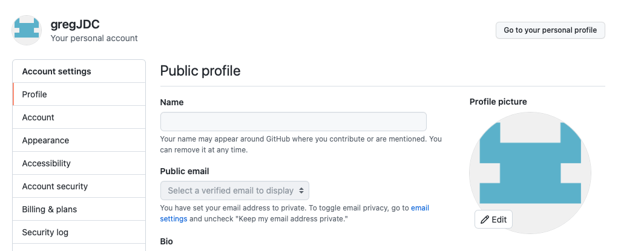Click the pencil Edit button on profile picture
644x251 pixels.
[x=493, y=220]
